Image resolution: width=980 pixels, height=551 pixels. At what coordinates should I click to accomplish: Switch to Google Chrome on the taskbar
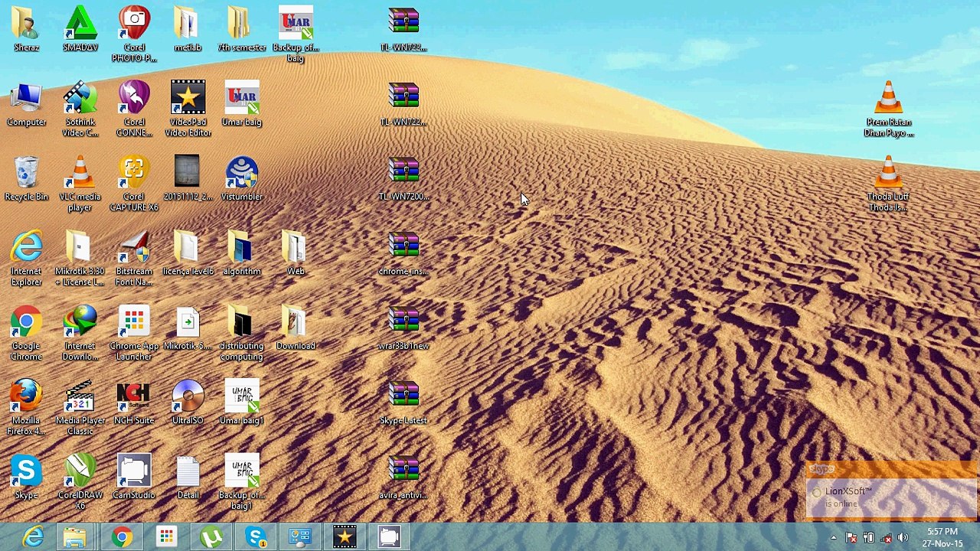click(121, 537)
